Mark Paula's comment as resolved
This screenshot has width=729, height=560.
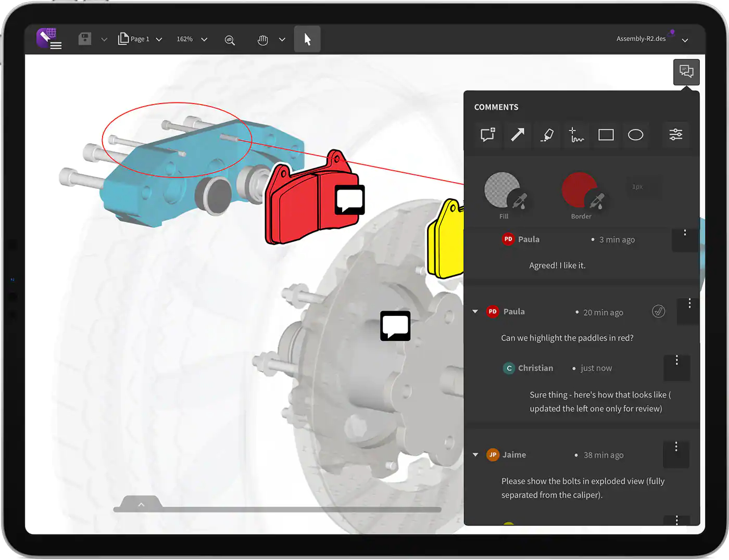coord(658,311)
